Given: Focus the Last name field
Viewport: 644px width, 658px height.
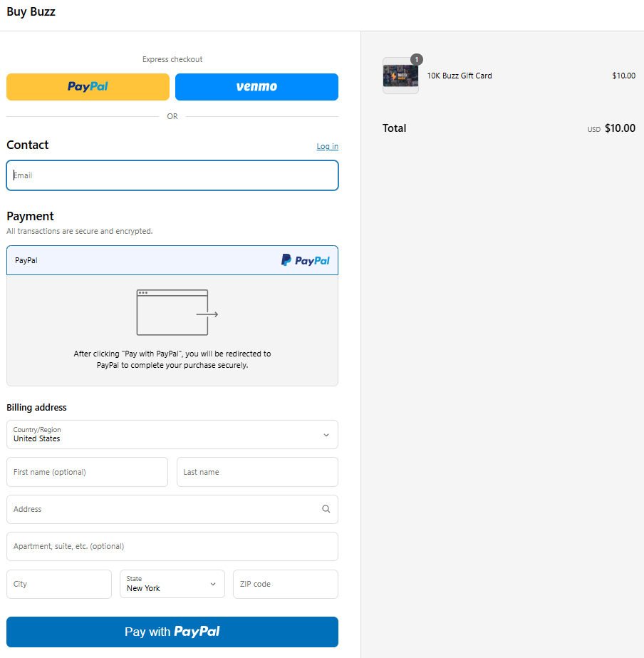Looking at the screenshot, I should coord(257,472).
